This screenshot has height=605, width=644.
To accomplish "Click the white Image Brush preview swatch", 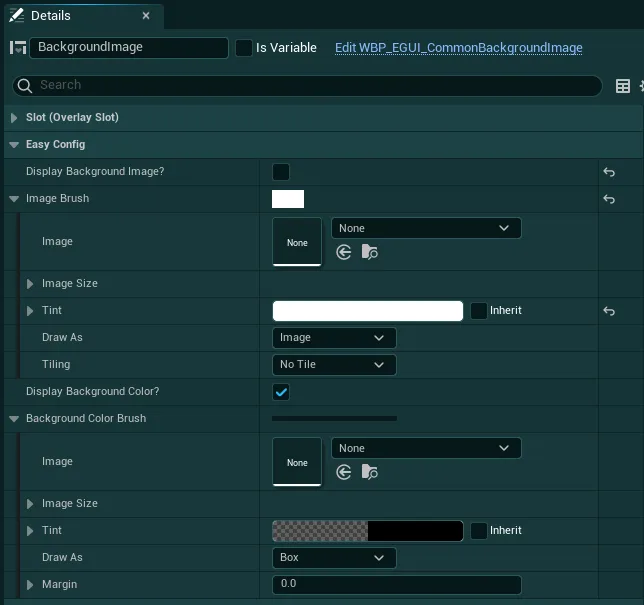I will coord(288,199).
